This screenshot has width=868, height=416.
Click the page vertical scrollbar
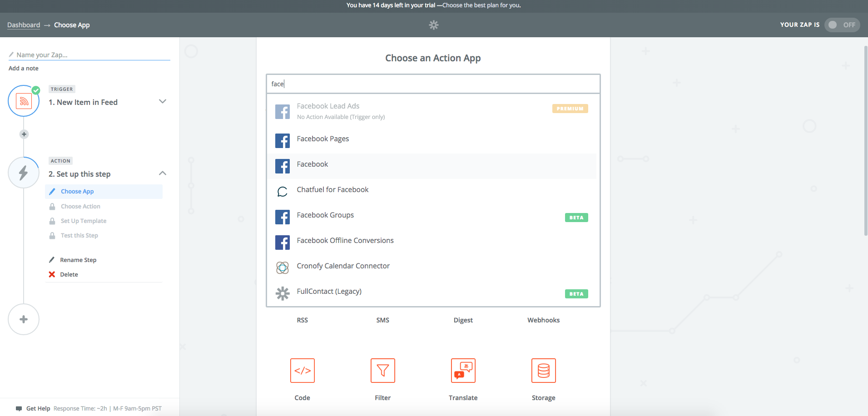pyautogui.click(x=866, y=141)
